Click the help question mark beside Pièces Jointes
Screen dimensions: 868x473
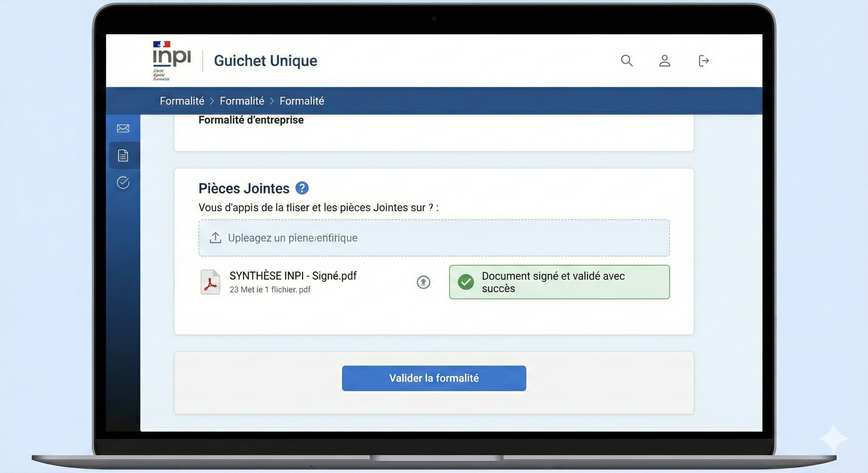302,188
